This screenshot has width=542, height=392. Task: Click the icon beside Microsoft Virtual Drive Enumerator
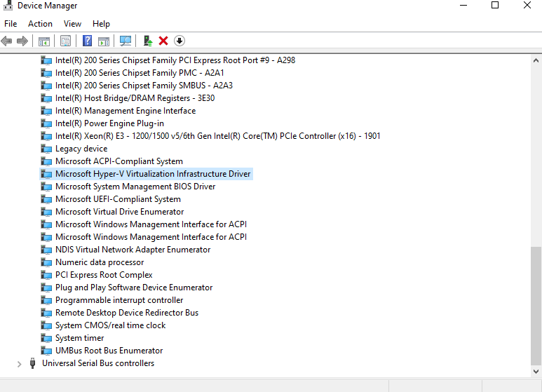pos(46,212)
